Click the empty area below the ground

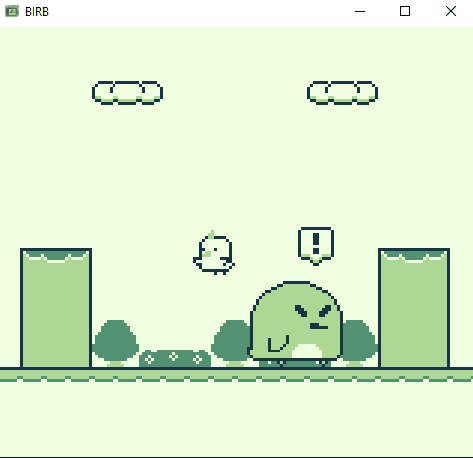pos(236,419)
